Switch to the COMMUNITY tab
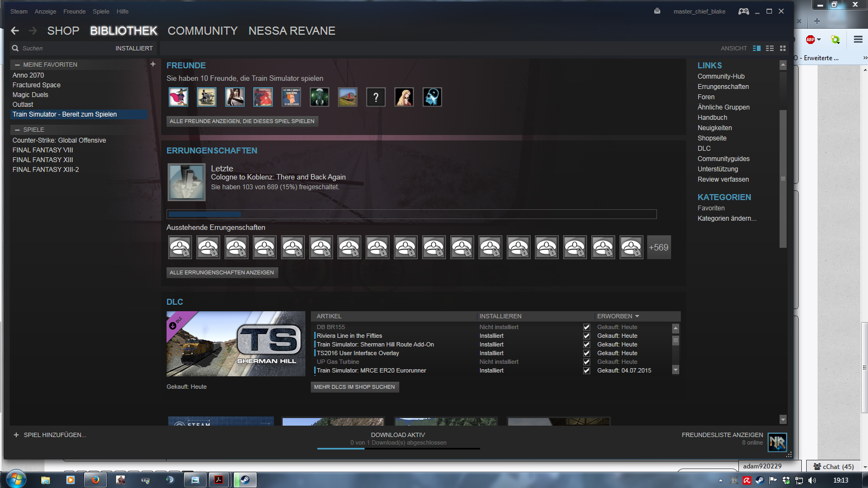The height and width of the screenshot is (488, 868). click(203, 31)
